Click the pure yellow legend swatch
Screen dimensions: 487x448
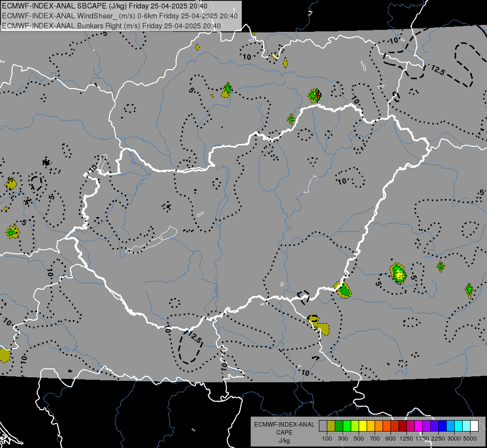[x=363, y=426]
